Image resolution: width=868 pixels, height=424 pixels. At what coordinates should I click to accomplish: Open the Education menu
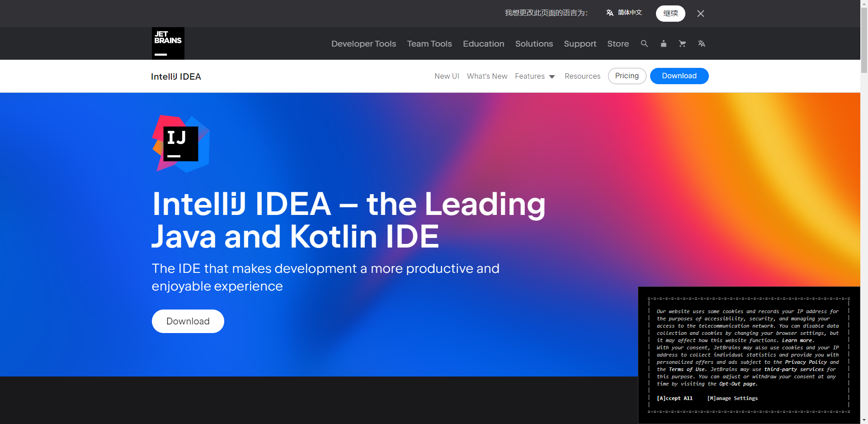click(x=483, y=43)
